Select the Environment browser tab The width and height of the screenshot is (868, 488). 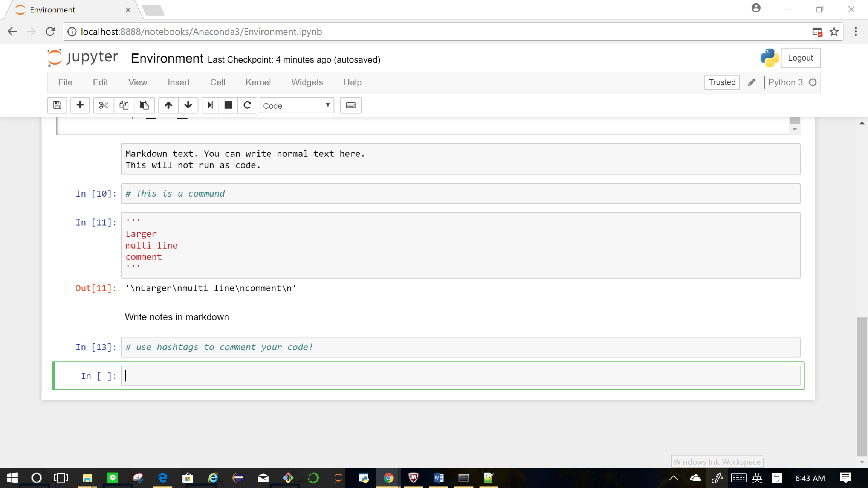coord(53,9)
